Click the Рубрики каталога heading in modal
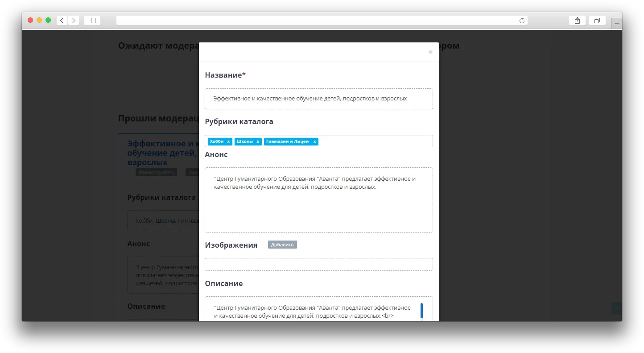Viewport: 644px width, 353px height. click(x=239, y=121)
